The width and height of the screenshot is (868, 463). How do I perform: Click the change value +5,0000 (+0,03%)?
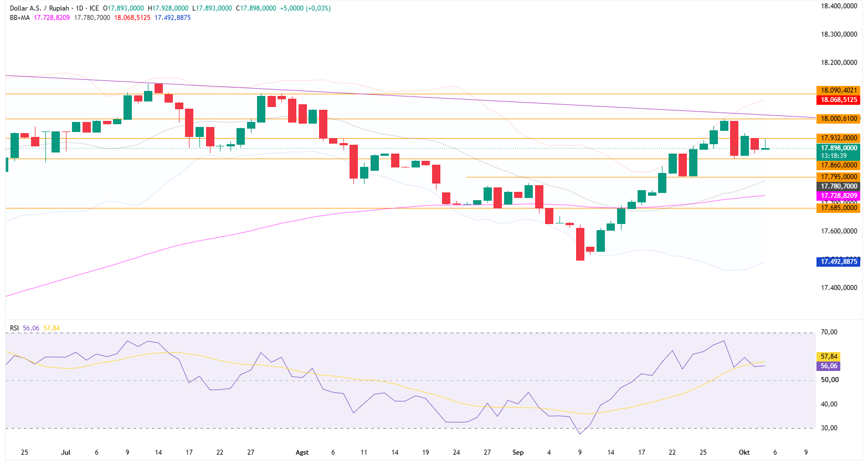[x=305, y=8]
